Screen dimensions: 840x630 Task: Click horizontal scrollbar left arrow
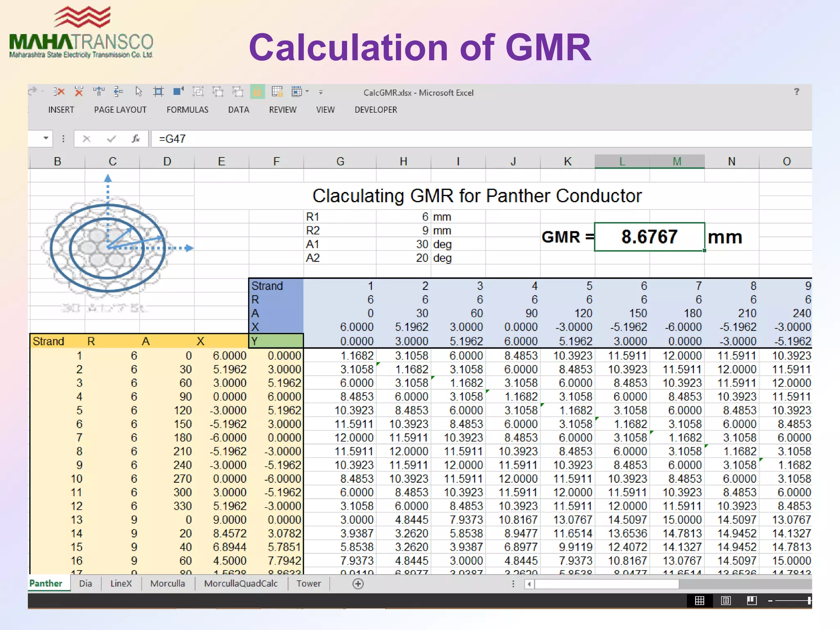point(530,584)
